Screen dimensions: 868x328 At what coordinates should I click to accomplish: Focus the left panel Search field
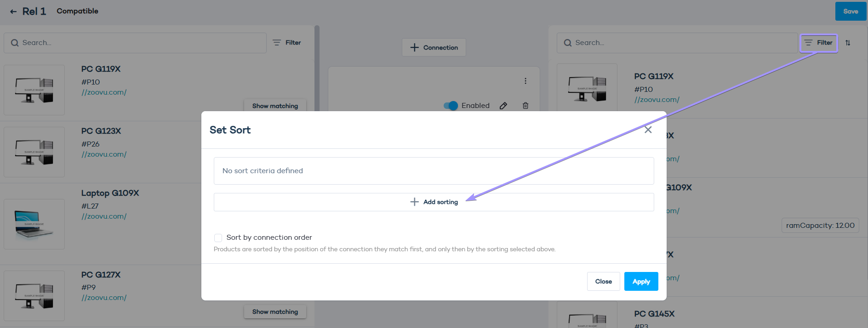(x=135, y=43)
